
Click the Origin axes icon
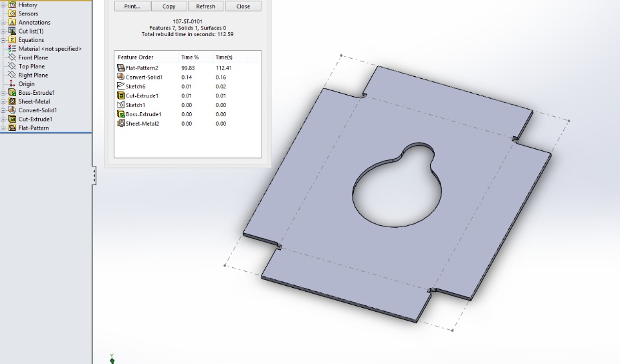(x=12, y=84)
